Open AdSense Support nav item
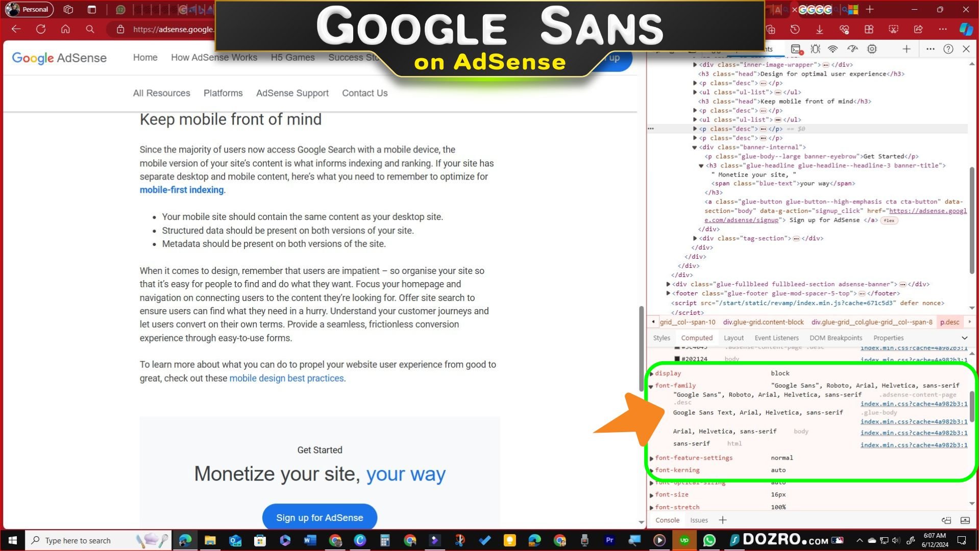 (x=292, y=93)
